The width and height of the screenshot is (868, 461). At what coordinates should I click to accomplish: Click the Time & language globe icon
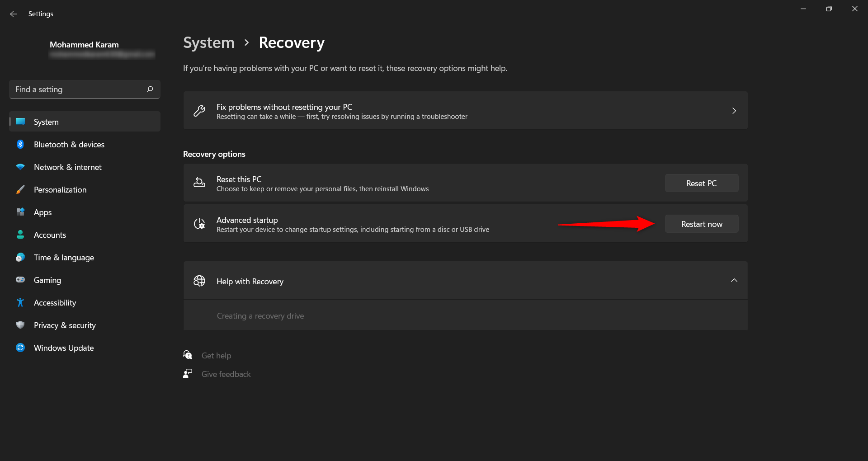pos(20,257)
